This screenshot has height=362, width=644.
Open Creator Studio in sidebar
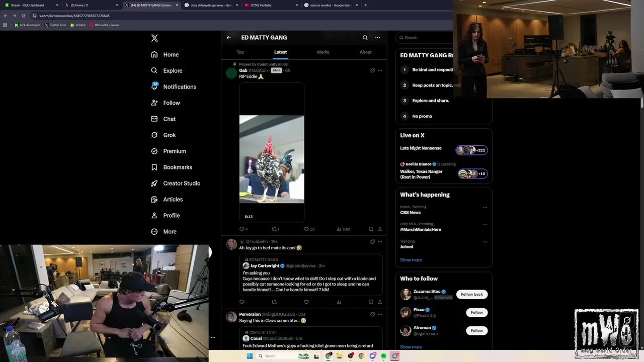pyautogui.click(x=176, y=183)
